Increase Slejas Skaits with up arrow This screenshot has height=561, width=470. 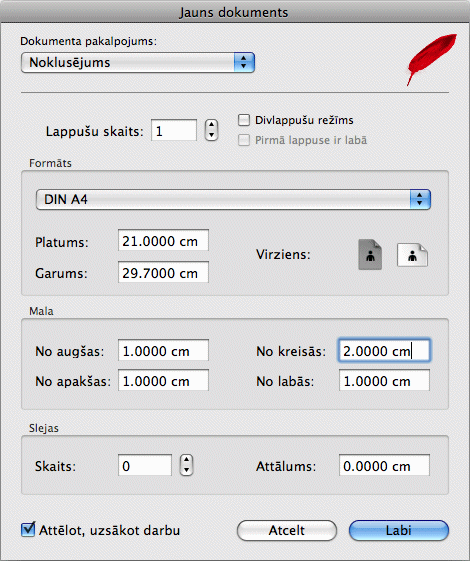[x=186, y=460]
